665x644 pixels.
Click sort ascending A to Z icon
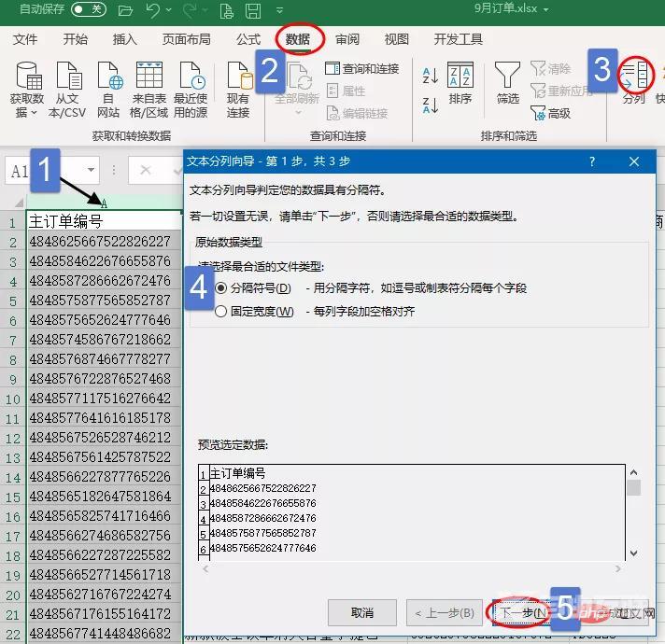pos(431,76)
